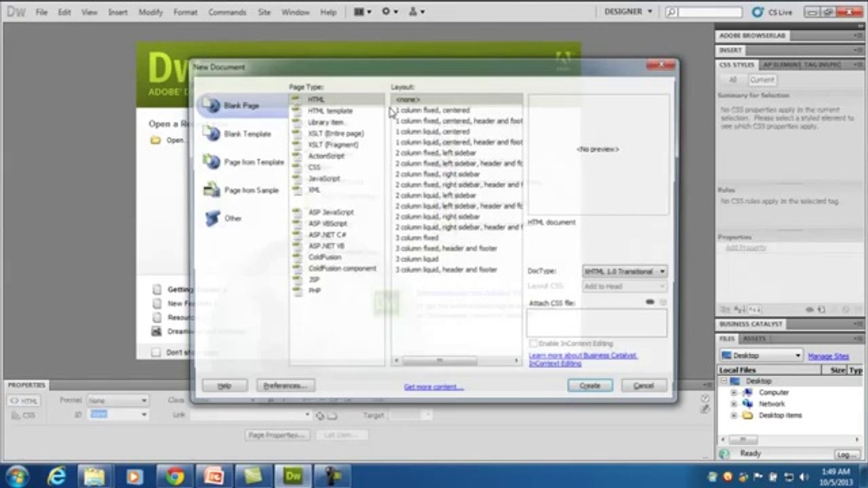This screenshot has width=868, height=488.
Task: Click the Preferences... button
Action: 285,386
